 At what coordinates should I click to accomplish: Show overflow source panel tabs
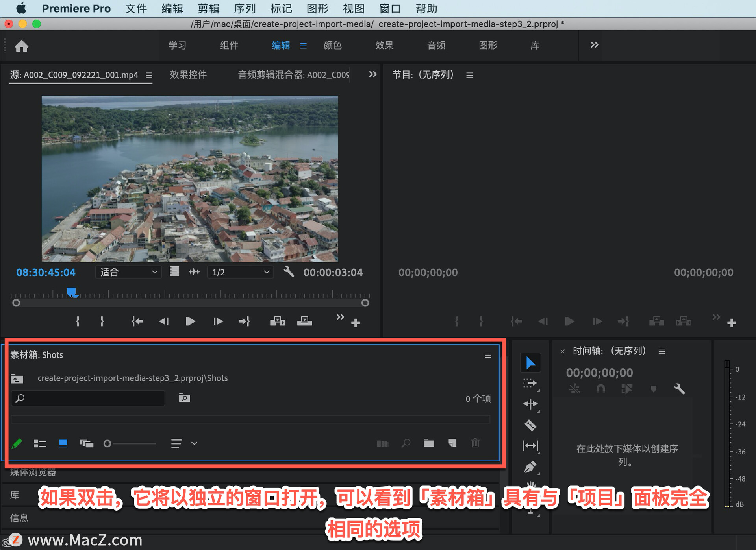pyautogui.click(x=372, y=74)
